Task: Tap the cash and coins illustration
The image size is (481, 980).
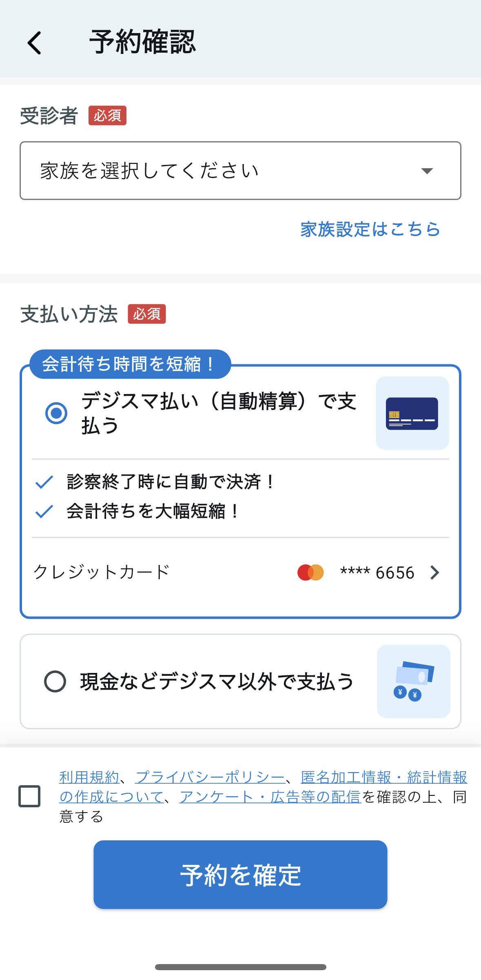Action: click(x=413, y=681)
